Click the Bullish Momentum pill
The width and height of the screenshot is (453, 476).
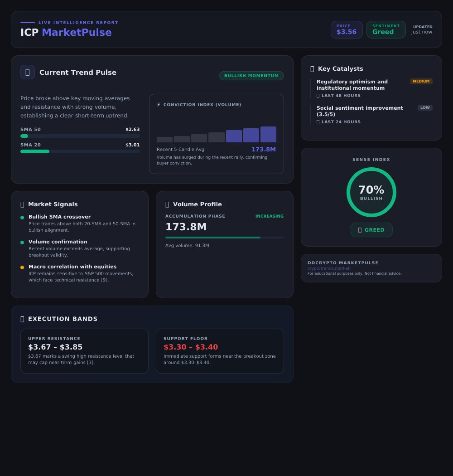[x=251, y=76]
